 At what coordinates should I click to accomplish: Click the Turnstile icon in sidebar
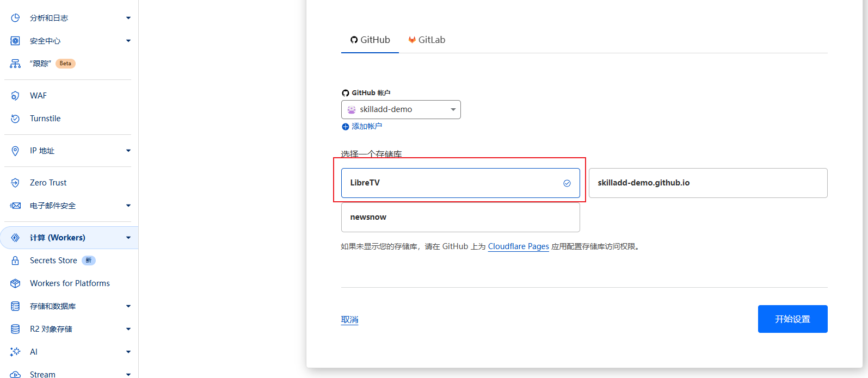[x=15, y=119]
